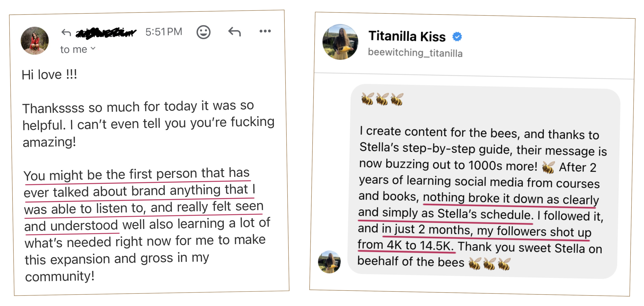Click the "Hi love !!!" greeting line

(49, 74)
